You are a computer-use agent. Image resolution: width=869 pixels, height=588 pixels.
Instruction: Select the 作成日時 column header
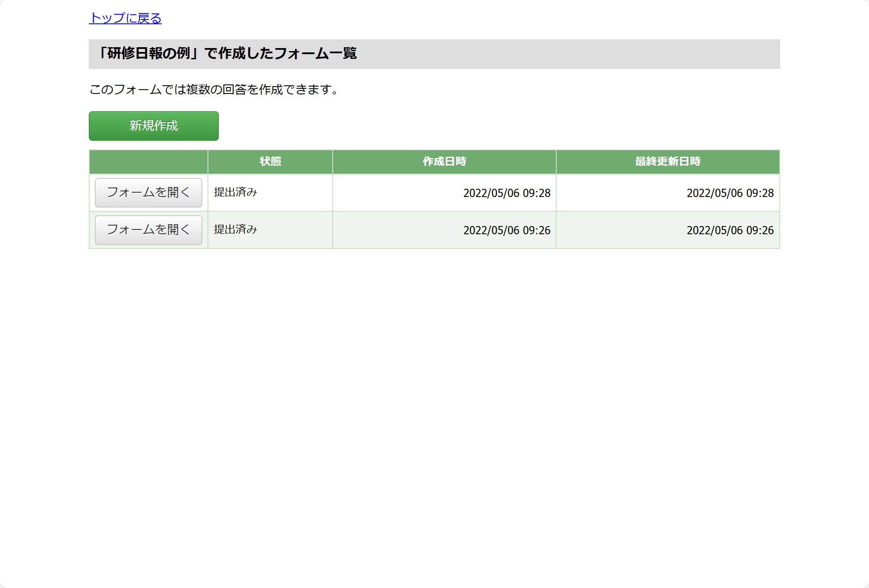click(x=444, y=162)
